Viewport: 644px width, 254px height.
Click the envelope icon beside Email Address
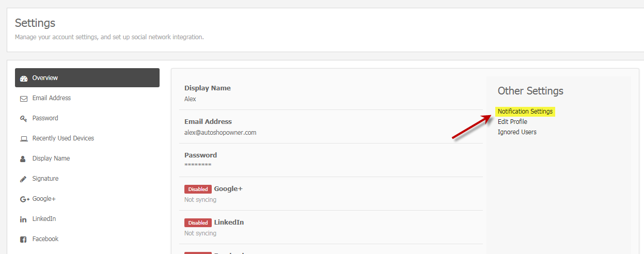click(23, 99)
